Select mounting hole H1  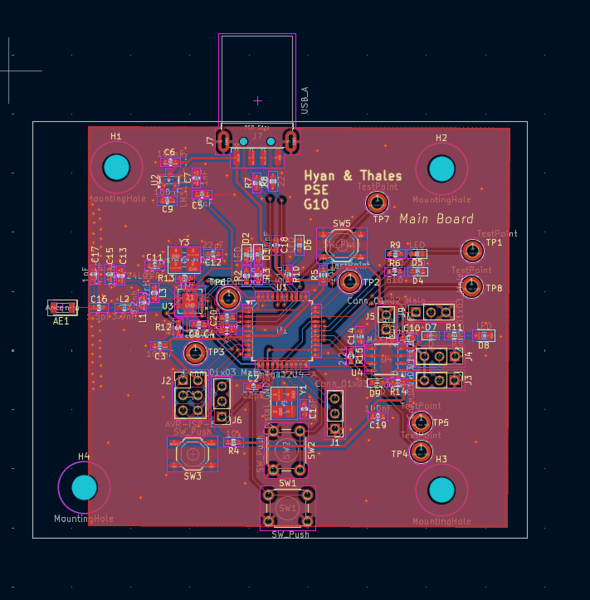click(x=116, y=167)
